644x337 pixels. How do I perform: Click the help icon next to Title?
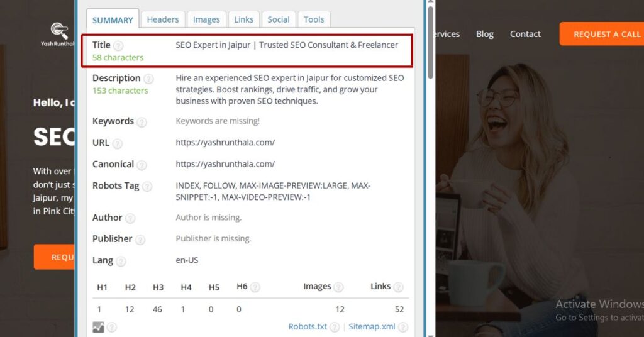[118, 45]
